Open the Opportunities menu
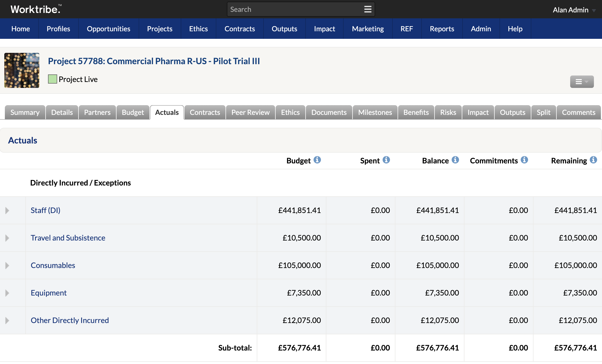Viewport: 602px width, 364px height. tap(108, 29)
